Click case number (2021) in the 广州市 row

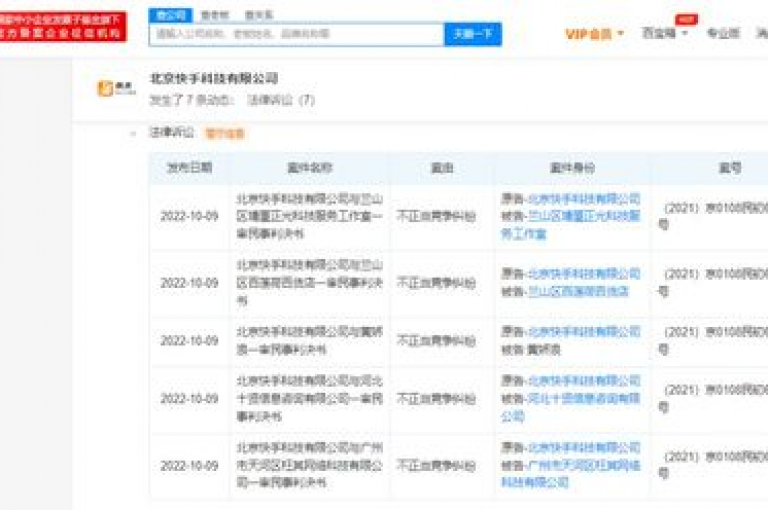[x=713, y=465]
